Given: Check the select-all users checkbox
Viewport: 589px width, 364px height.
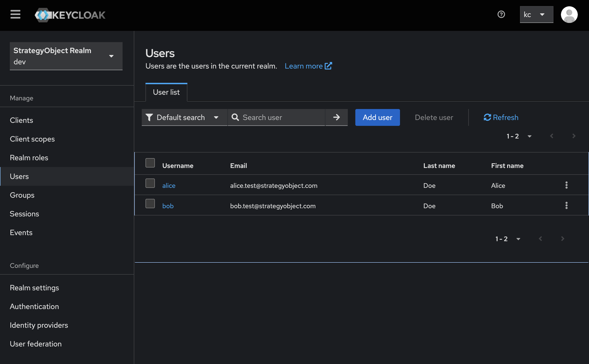Looking at the screenshot, I should (150, 163).
